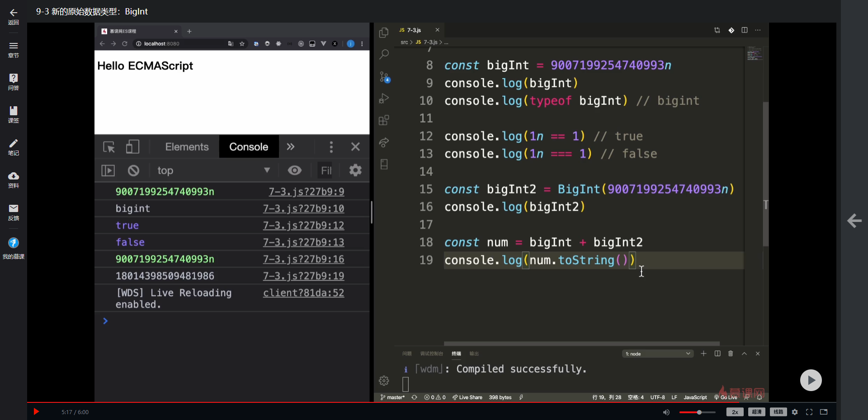Open the 2x playback speed menu
Viewport: 868px width, 420px height.
(735, 412)
